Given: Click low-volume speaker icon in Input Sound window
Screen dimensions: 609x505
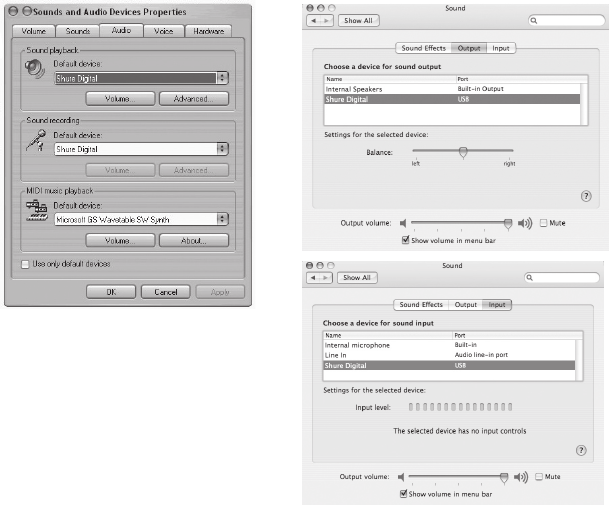Looking at the screenshot, I should [x=401, y=477].
